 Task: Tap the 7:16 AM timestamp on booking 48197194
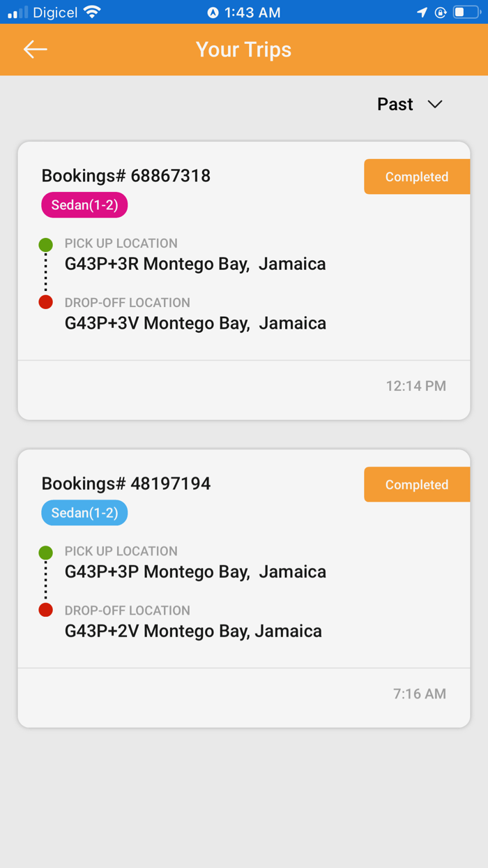(x=419, y=694)
